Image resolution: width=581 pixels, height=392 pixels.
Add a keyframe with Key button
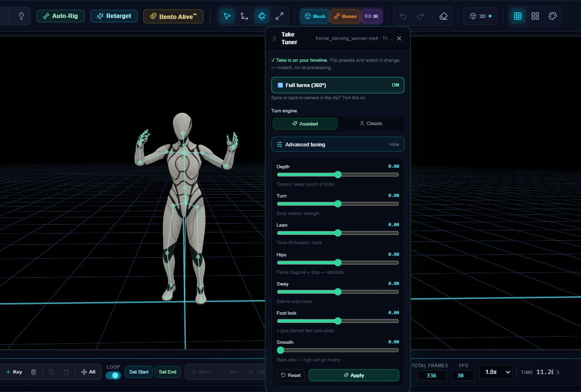(x=14, y=372)
